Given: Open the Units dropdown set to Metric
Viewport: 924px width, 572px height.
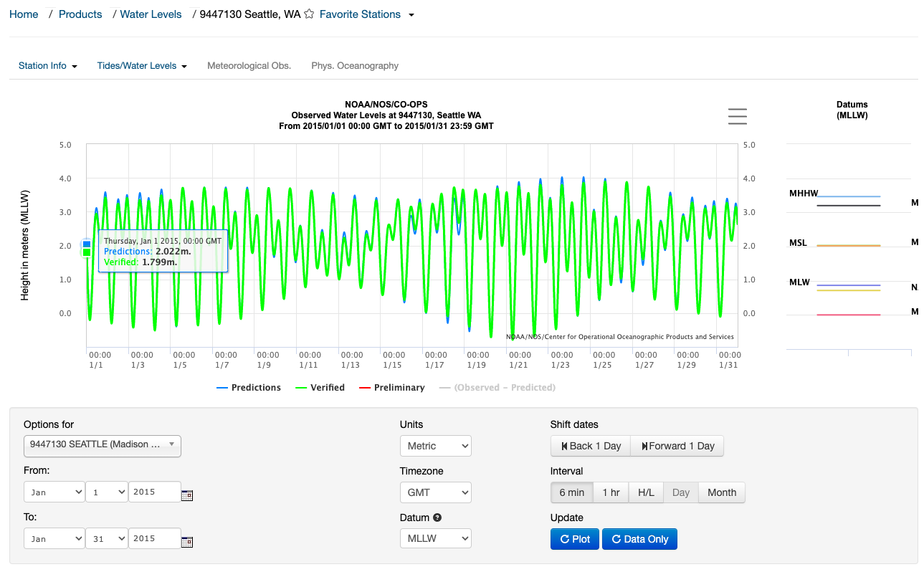Looking at the screenshot, I should [x=435, y=446].
